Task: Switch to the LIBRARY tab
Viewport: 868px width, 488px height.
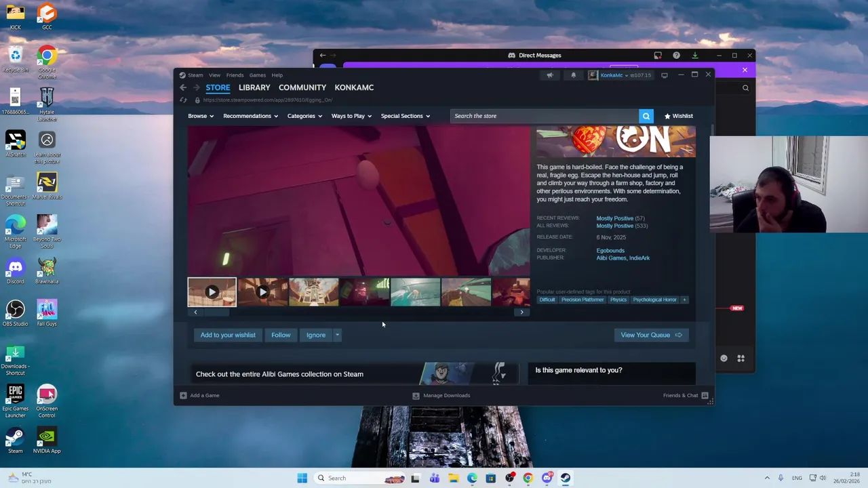Action: pos(254,87)
